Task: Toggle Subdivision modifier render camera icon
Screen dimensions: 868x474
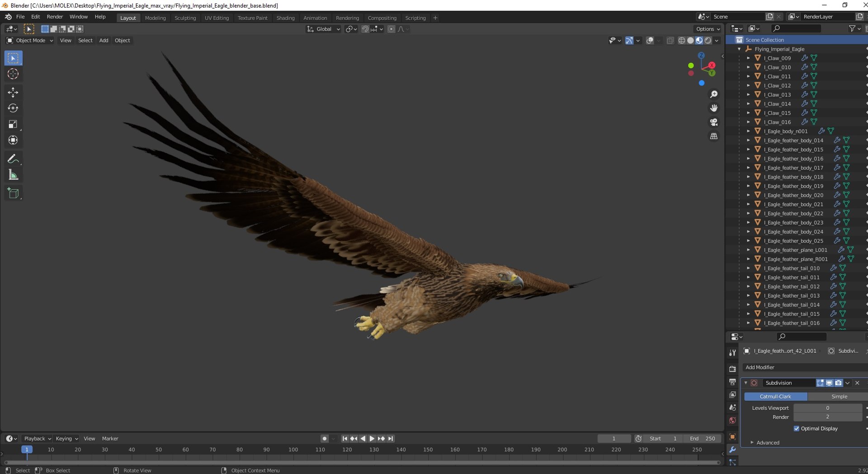Action: click(x=838, y=383)
